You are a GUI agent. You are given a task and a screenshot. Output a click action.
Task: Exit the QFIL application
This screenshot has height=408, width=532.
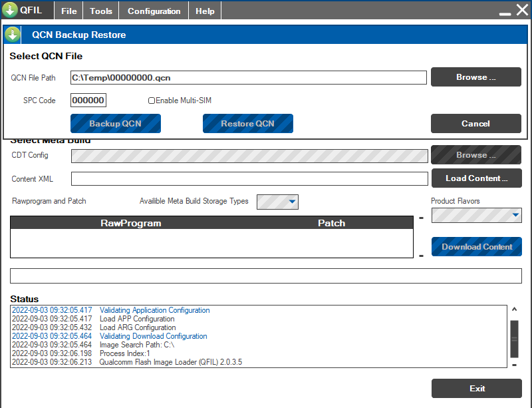tap(476, 389)
